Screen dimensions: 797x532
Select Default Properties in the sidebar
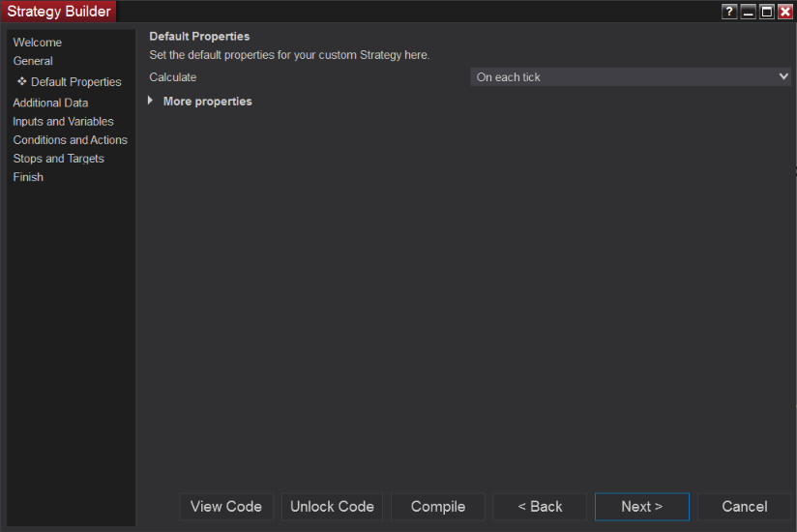pyautogui.click(x=75, y=82)
